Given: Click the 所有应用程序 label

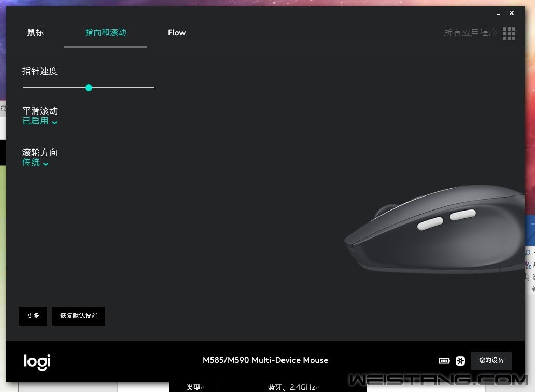Looking at the screenshot, I should point(470,33).
